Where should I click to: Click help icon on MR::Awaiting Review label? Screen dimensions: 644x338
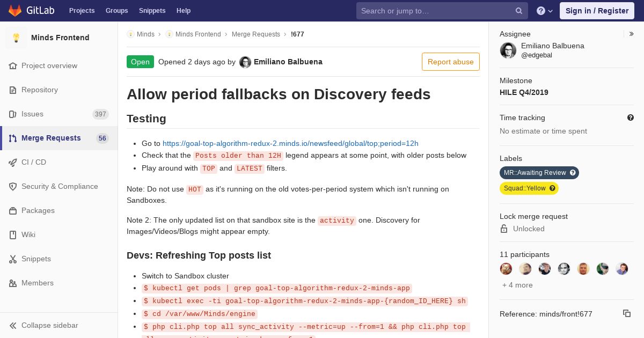[x=573, y=173]
